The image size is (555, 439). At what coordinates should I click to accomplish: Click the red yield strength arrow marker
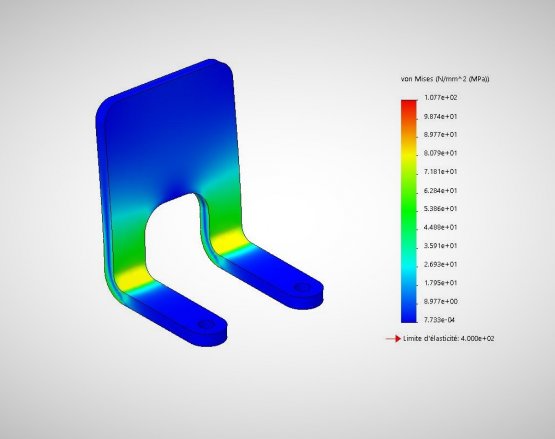point(393,339)
